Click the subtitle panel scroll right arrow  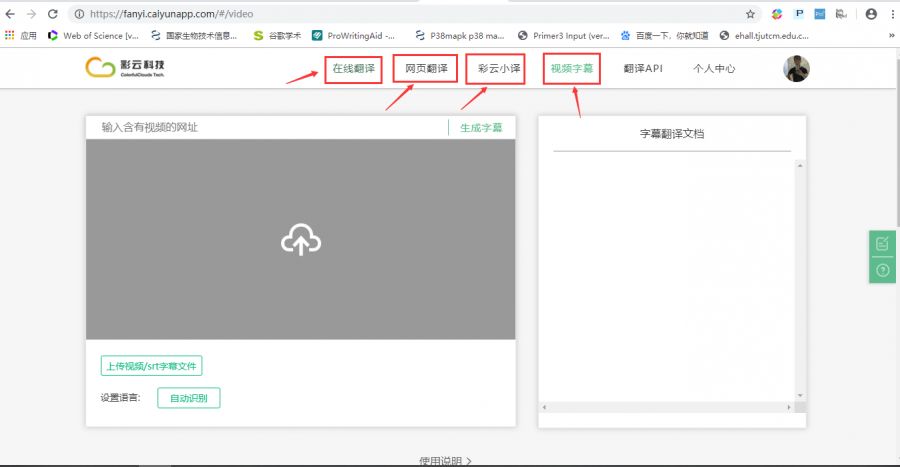click(789, 407)
